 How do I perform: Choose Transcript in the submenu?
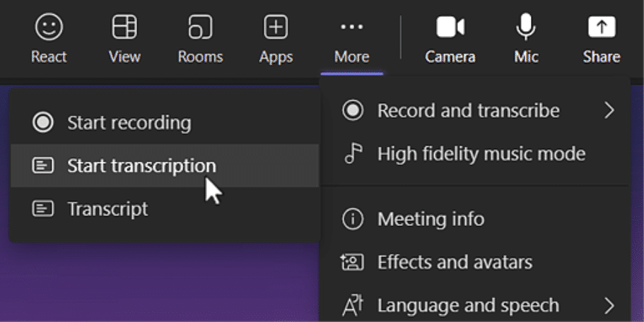(107, 209)
